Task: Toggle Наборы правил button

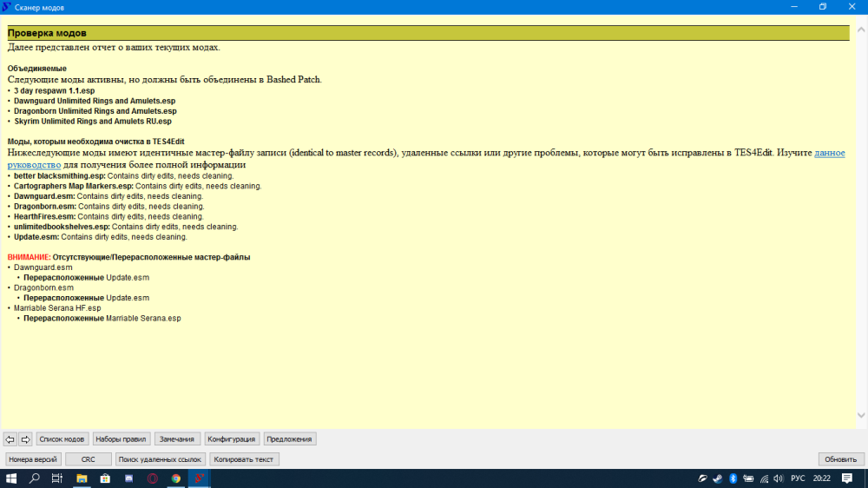Action: point(121,439)
